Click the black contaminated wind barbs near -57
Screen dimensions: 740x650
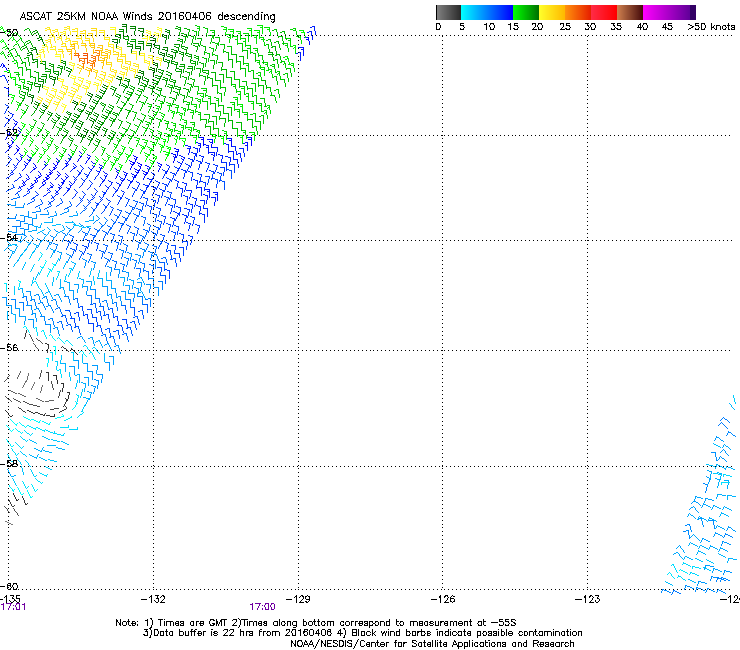point(38,394)
